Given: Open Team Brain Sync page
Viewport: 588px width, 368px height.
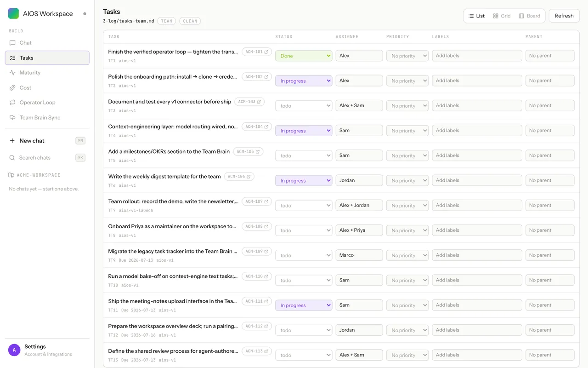Looking at the screenshot, I should 47,118.
